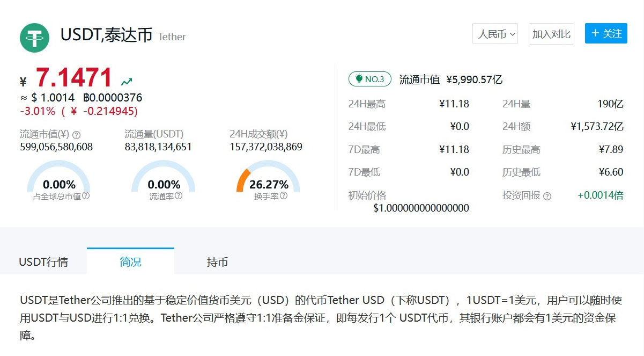Click the green price trend arrow icon
This screenshot has width=644, height=356.
(127, 82)
